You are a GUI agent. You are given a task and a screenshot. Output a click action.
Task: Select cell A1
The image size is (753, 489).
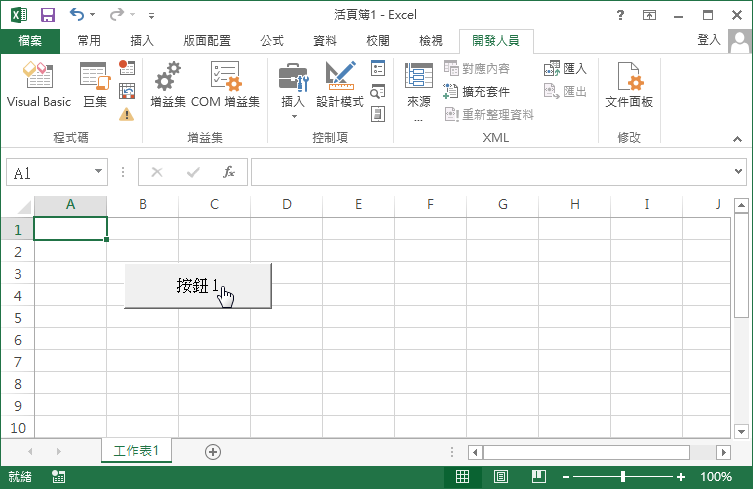(x=71, y=229)
